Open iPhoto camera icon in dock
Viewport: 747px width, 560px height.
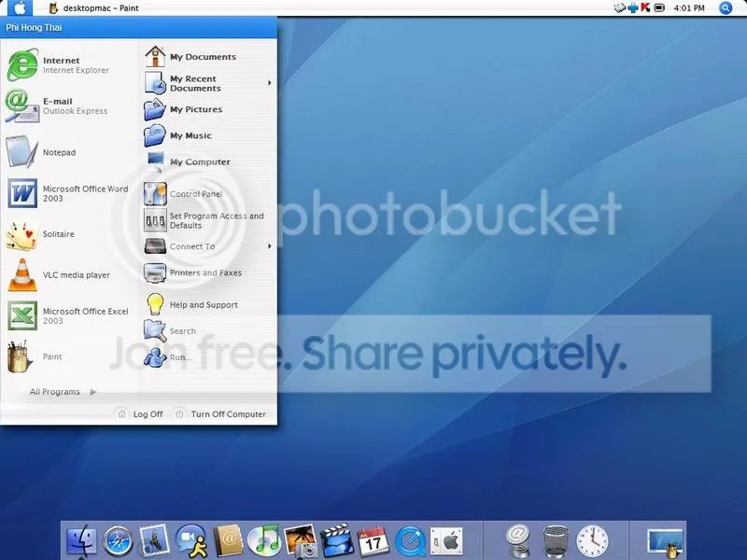click(301, 541)
